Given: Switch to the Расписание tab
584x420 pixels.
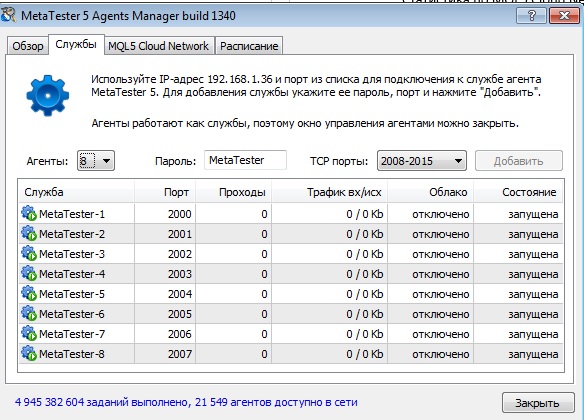Looking at the screenshot, I should [x=249, y=46].
